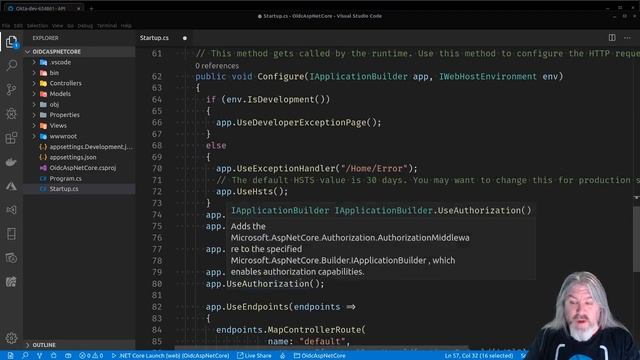Open the Selection menu

click(37, 26)
